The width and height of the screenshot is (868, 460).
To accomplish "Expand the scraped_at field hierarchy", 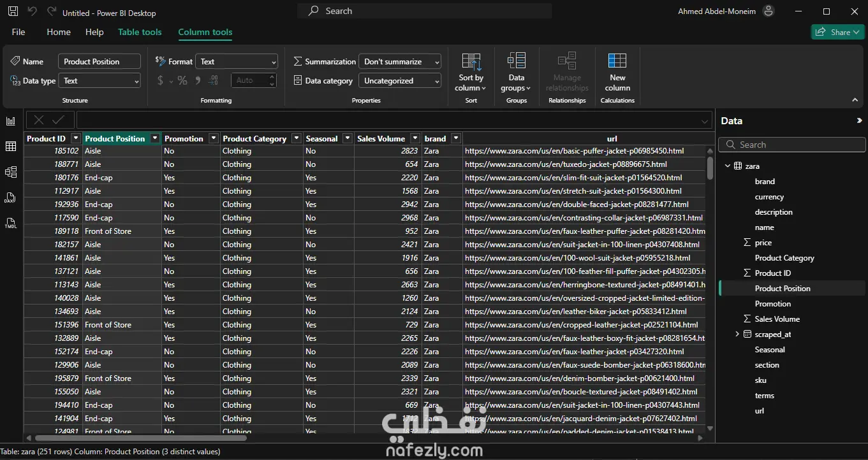I will 737,334.
